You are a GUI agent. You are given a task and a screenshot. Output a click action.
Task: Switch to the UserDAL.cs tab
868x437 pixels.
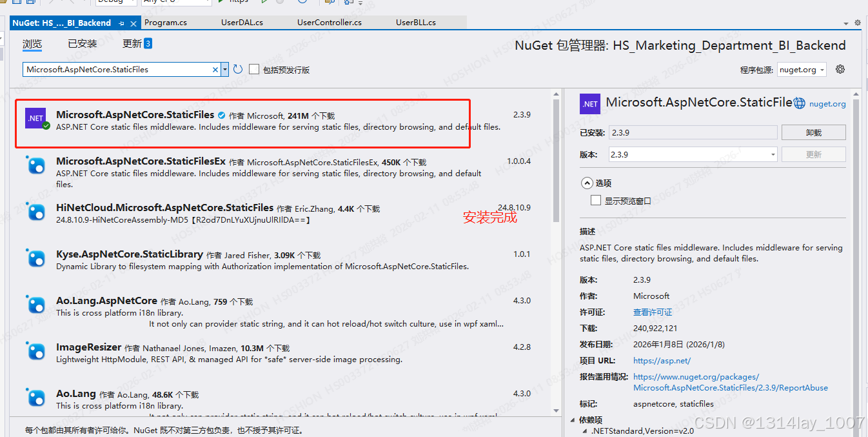(x=242, y=23)
